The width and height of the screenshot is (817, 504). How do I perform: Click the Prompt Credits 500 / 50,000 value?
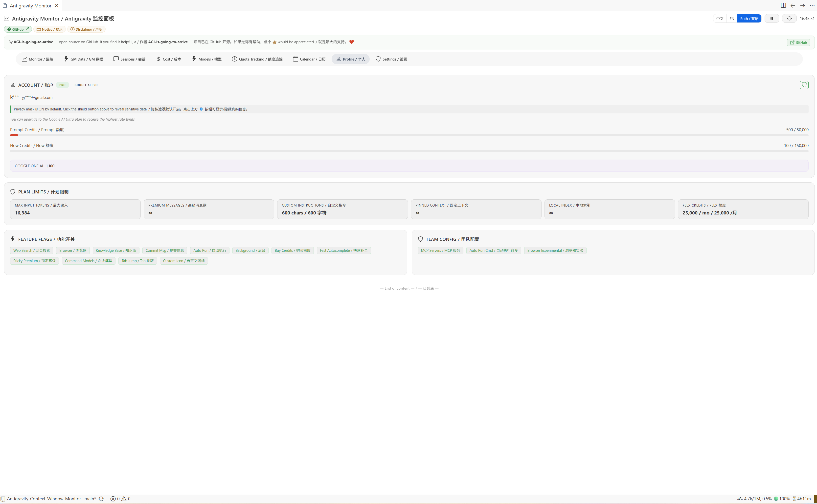(797, 130)
